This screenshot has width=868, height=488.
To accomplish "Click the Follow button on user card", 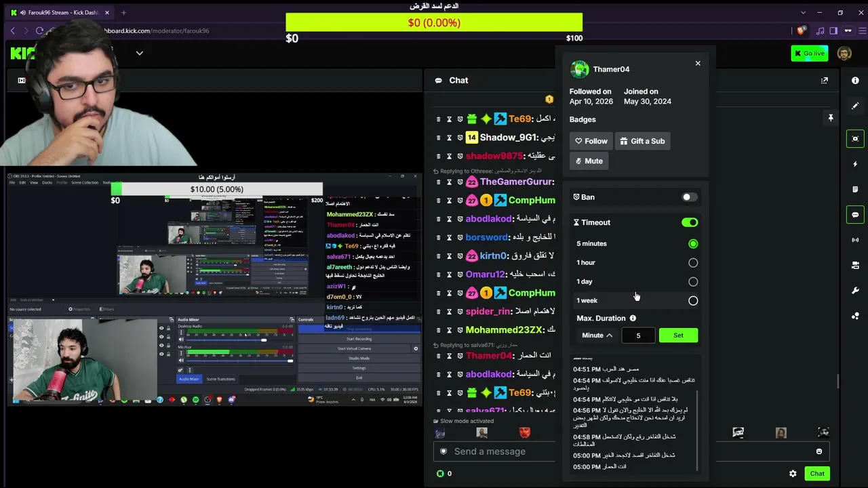I will pyautogui.click(x=591, y=141).
